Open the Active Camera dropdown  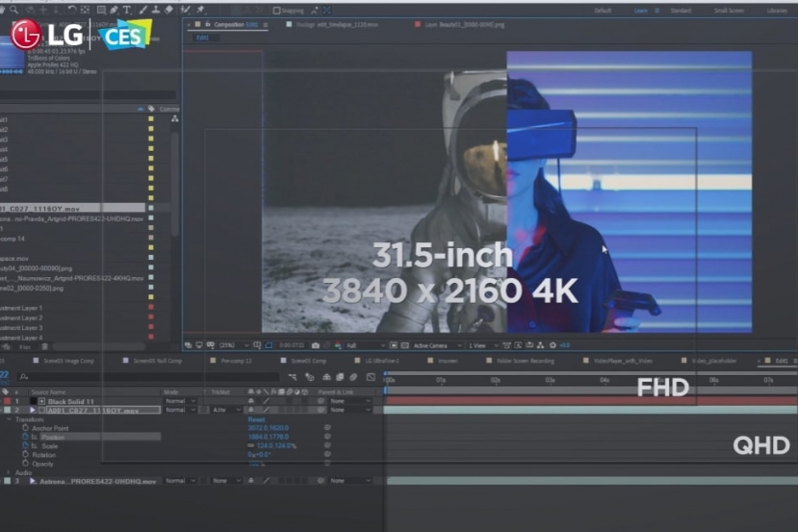pos(437,345)
